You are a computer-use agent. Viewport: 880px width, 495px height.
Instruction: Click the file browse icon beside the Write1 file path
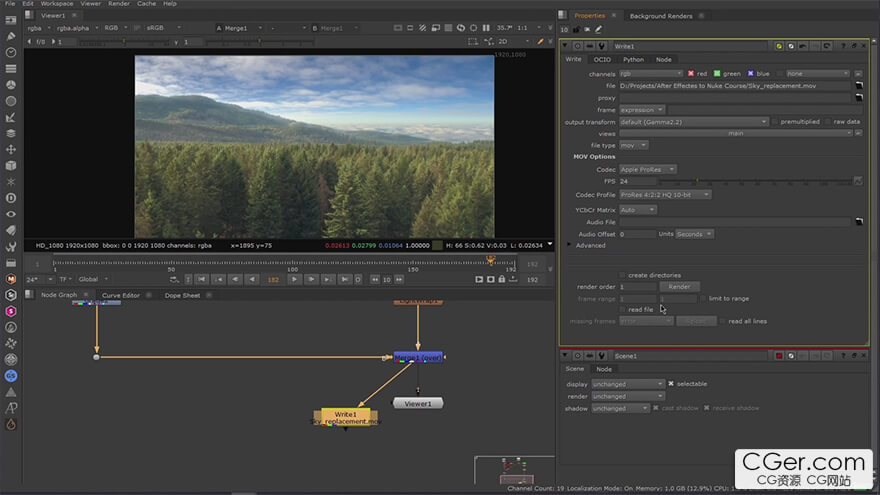pos(859,85)
